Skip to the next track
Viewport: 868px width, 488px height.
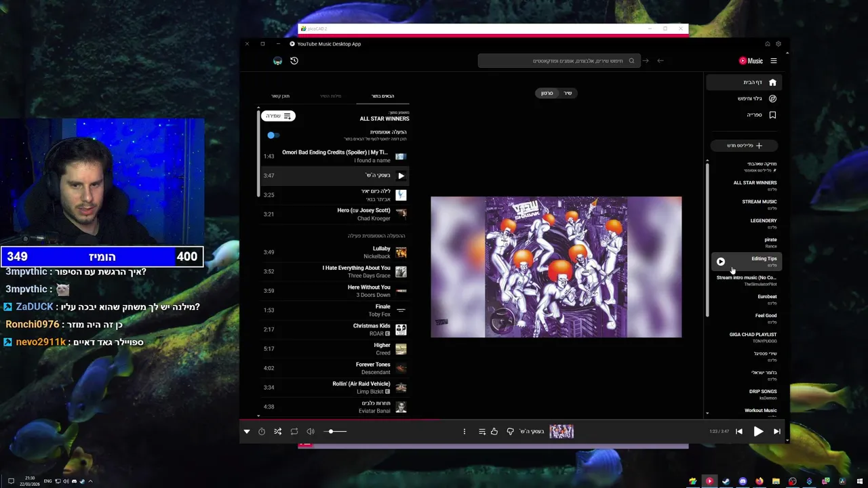[777, 432]
